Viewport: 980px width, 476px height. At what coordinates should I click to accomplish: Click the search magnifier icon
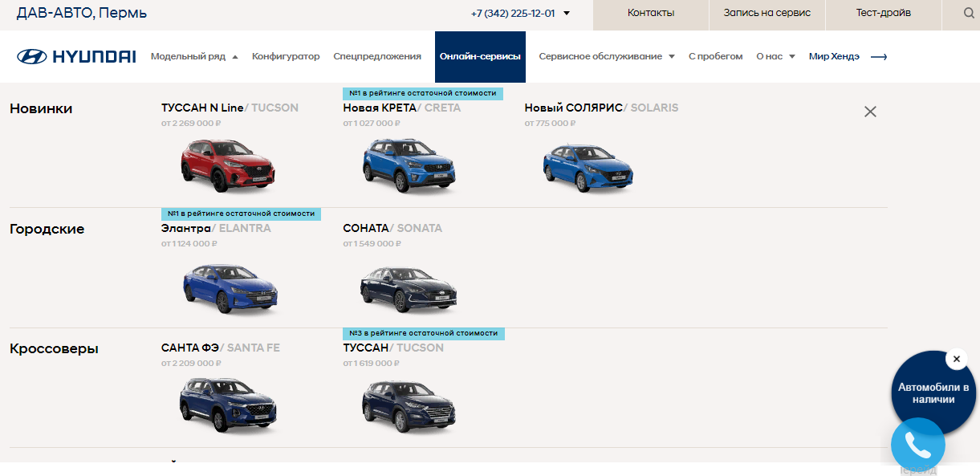[x=968, y=14]
